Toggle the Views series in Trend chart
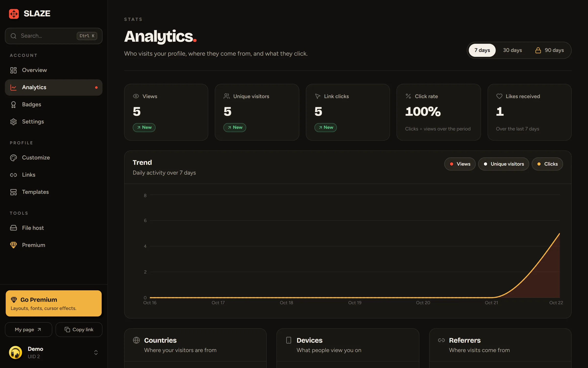588x368 pixels. coord(460,164)
